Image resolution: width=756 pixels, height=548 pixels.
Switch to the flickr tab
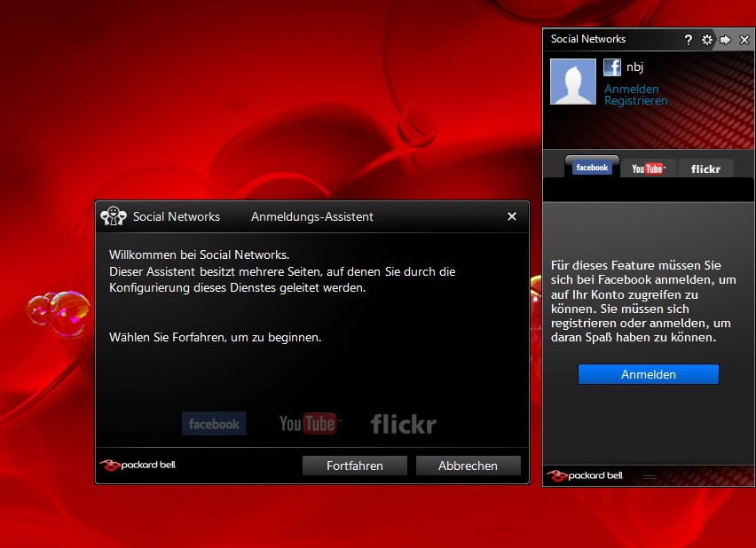pos(705,168)
